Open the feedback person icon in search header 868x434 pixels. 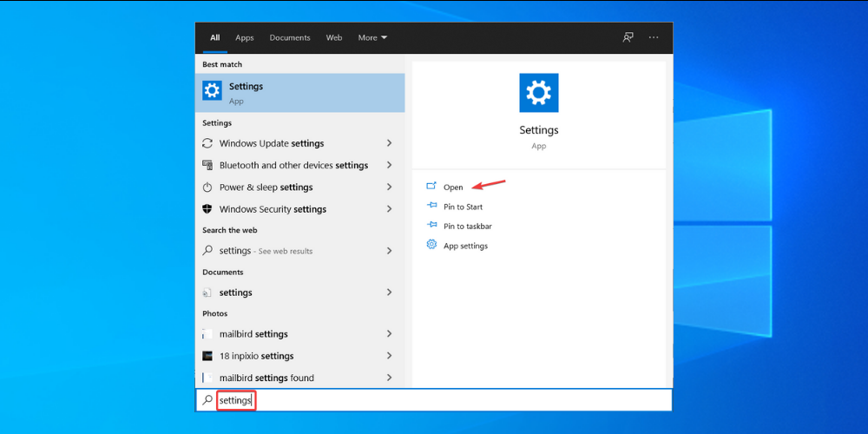click(628, 37)
